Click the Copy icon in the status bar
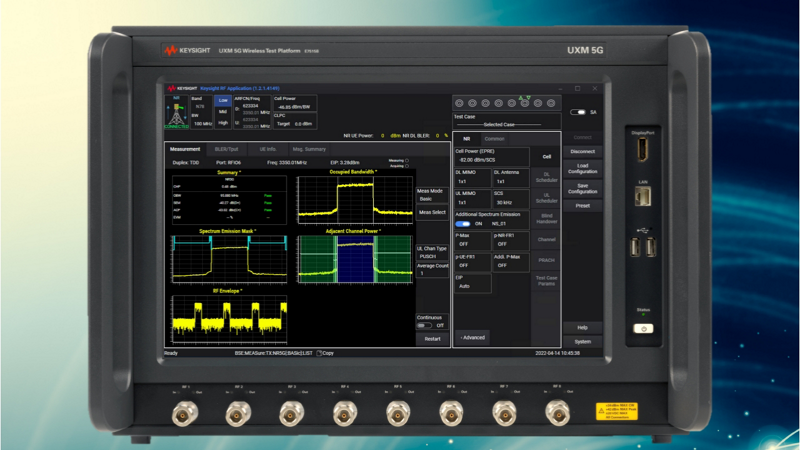 click(319, 353)
